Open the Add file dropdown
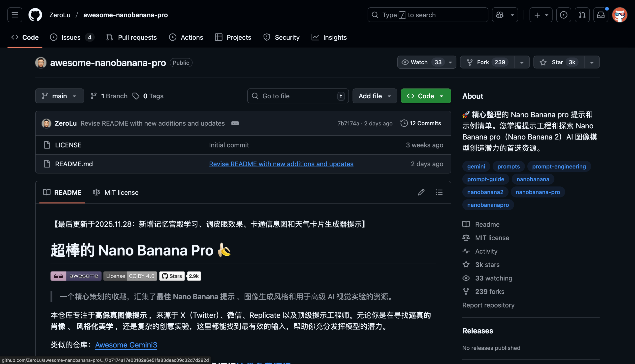 click(375, 96)
